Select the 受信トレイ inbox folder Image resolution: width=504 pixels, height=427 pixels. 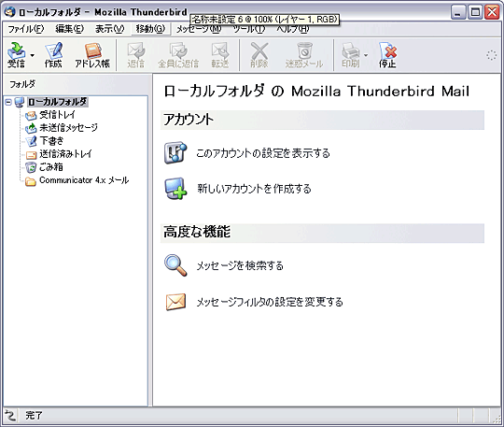point(57,115)
